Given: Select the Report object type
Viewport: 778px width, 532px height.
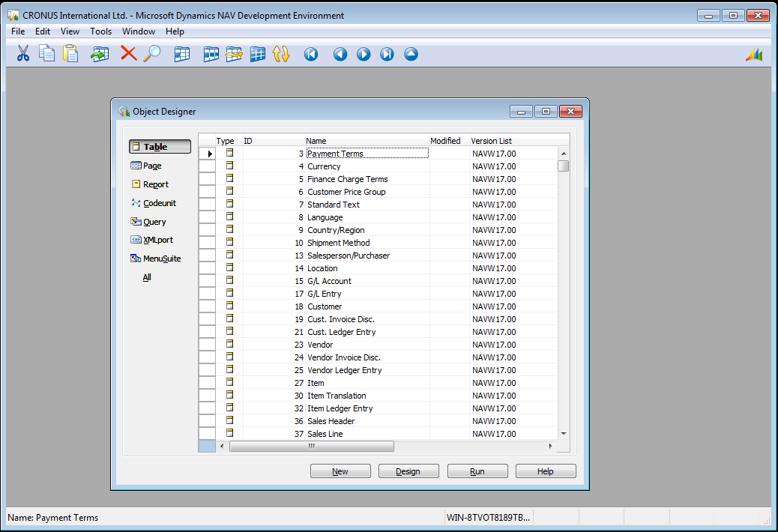Looking at the screenshot, I should point(150,184).
